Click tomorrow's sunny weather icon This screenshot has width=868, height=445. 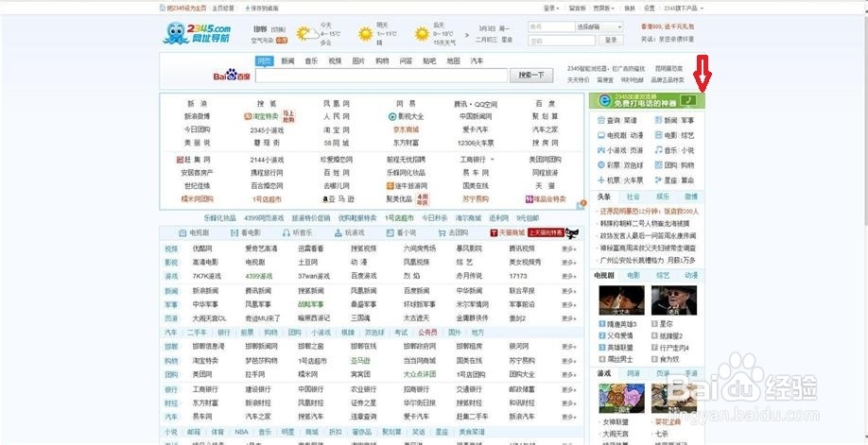(x=365, y=34)
